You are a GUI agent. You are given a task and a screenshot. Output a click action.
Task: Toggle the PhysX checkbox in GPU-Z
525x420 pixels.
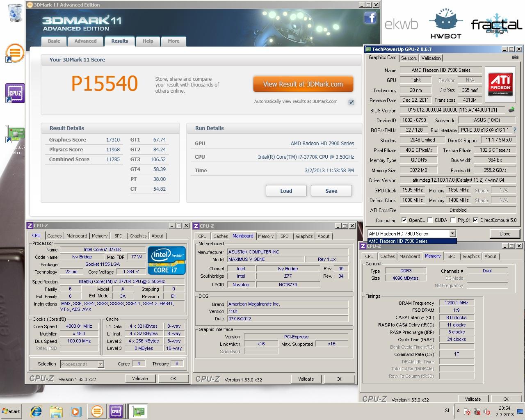[x=453, y=220]
